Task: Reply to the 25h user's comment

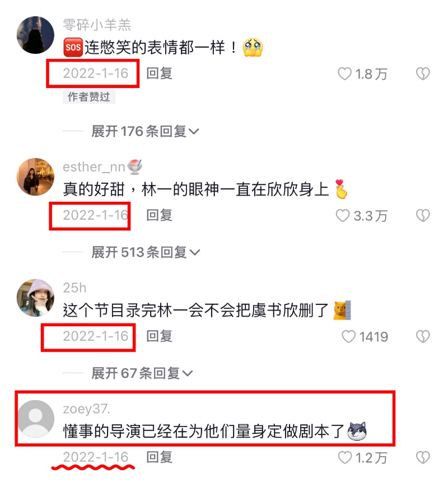Action: click(x=159, y=336)
